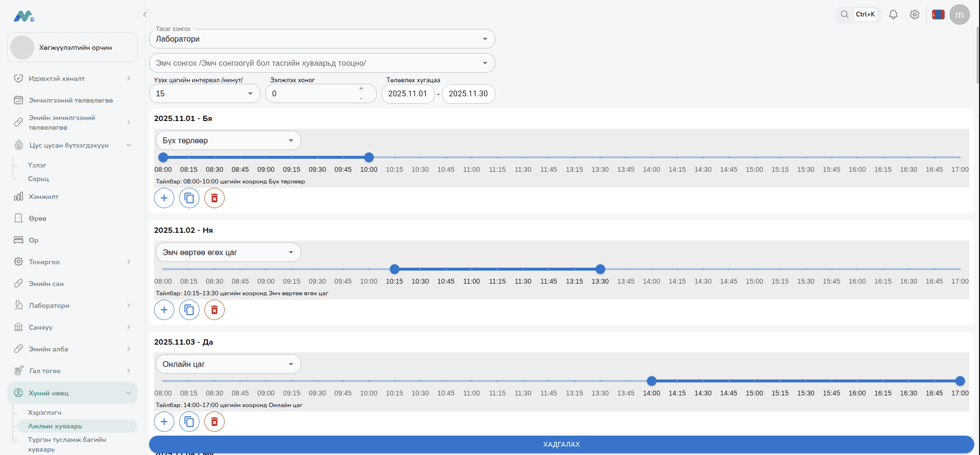The width and height of the screenshot is (980, 455).
Task: Click the 2025.11.30 end date field
Action: [x=468, y=94]
